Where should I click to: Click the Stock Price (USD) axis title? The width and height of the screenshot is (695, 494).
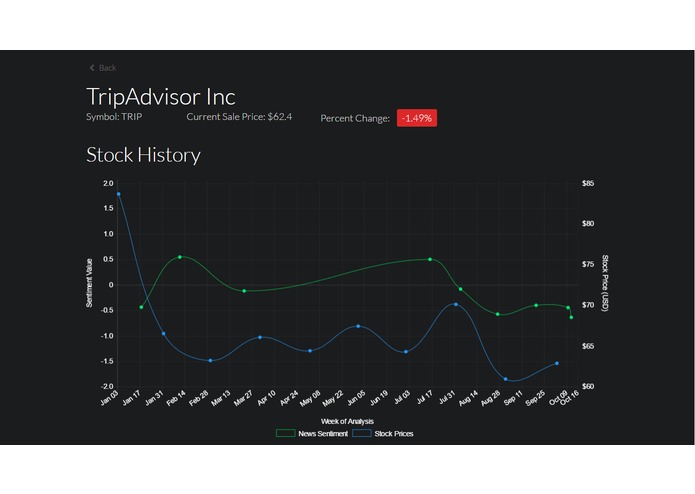pyautogui.click(x=605, y=283)
